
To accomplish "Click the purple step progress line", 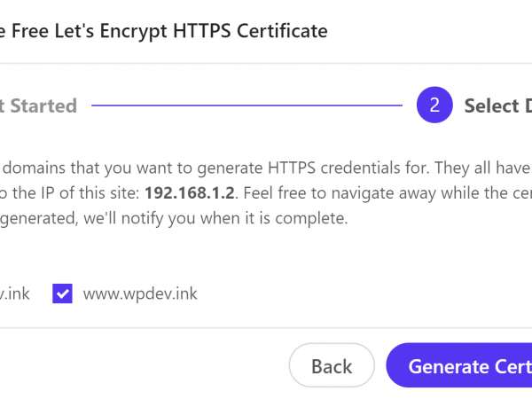I will 246,106.
